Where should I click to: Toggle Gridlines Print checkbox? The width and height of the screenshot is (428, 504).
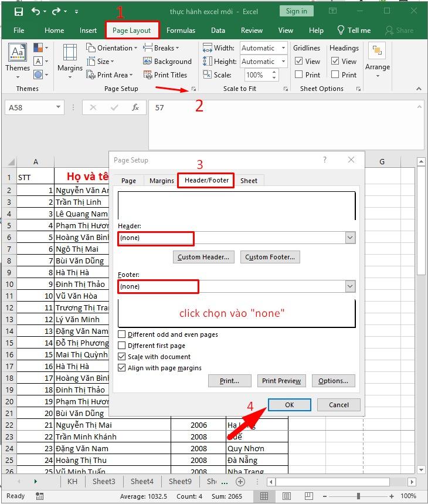[x=298, y=75]
